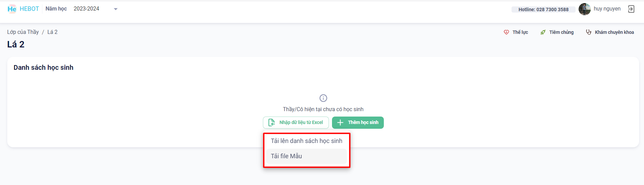Viewport: 644px width, 185px height.
Task: Click the HEBOT logo icon
Action: tap(12, 9)
